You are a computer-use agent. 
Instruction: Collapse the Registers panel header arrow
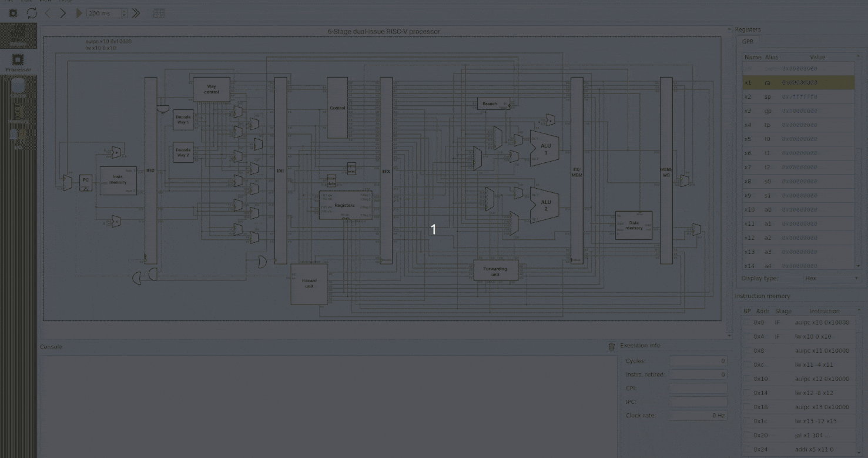[729, 28]
